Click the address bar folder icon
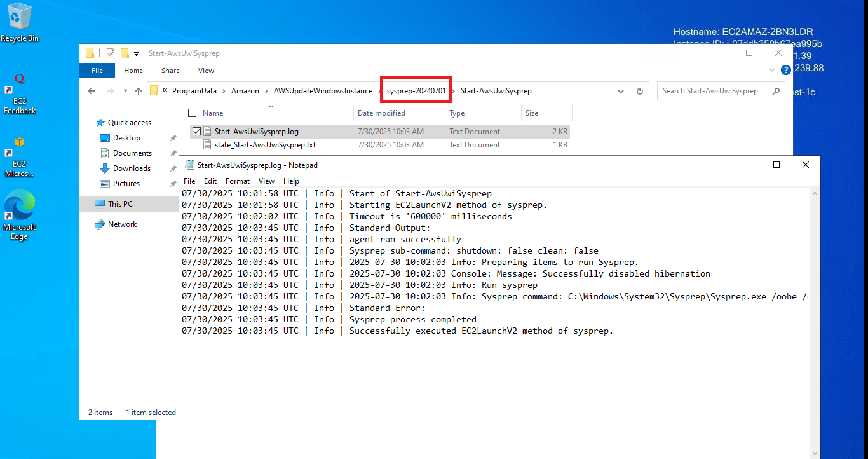Screen dimensions: 868x459 [154, 91]
